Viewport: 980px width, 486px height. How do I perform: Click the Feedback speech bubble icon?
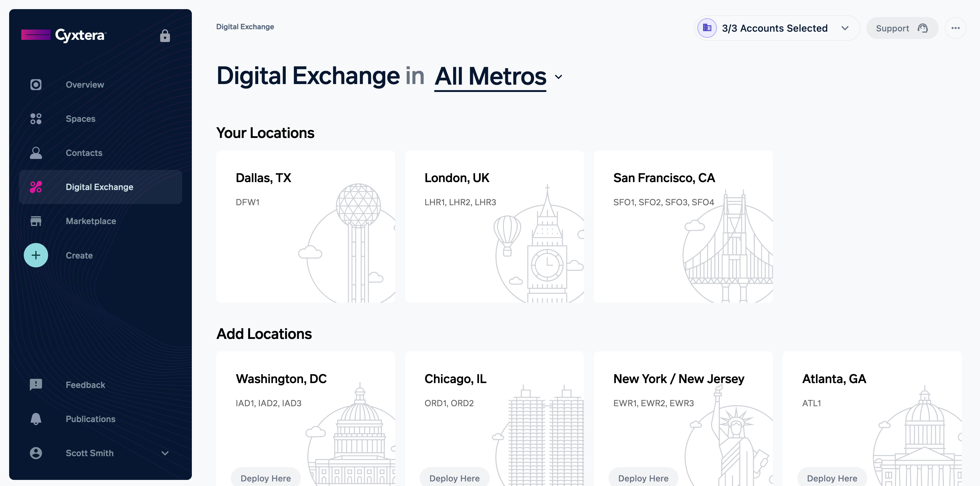(36, 385)
